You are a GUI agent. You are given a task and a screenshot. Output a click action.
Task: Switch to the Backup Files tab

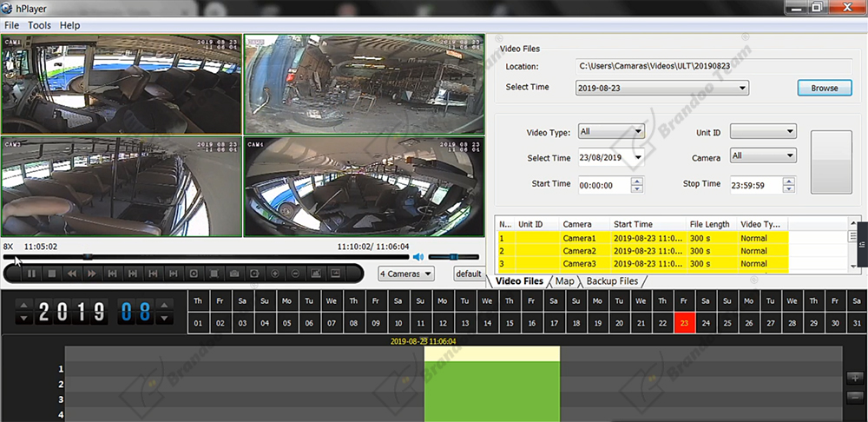(612, 281)
